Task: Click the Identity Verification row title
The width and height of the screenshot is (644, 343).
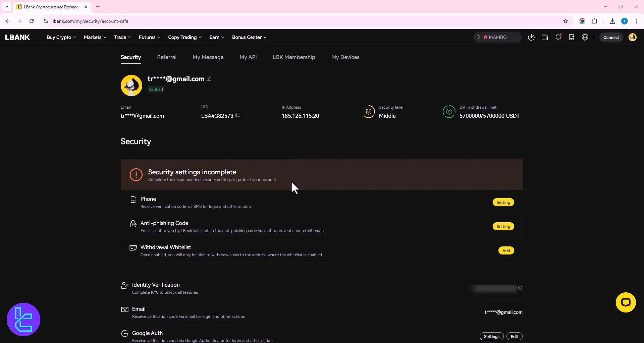Action: [x=156, y=285]
